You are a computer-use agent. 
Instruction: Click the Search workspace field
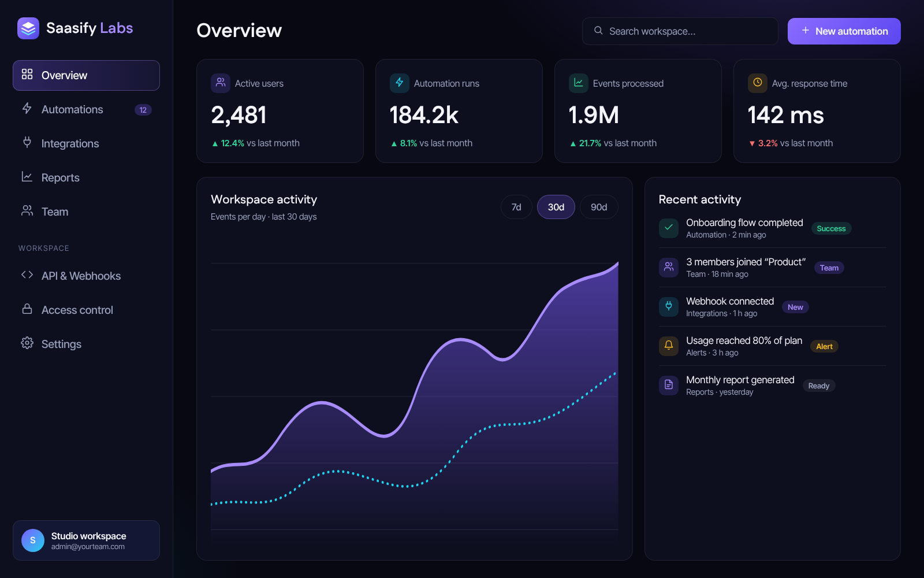click(680, 31)
